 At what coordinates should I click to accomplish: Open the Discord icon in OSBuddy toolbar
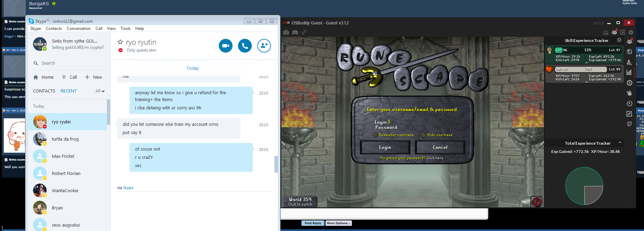coord(295,32)
